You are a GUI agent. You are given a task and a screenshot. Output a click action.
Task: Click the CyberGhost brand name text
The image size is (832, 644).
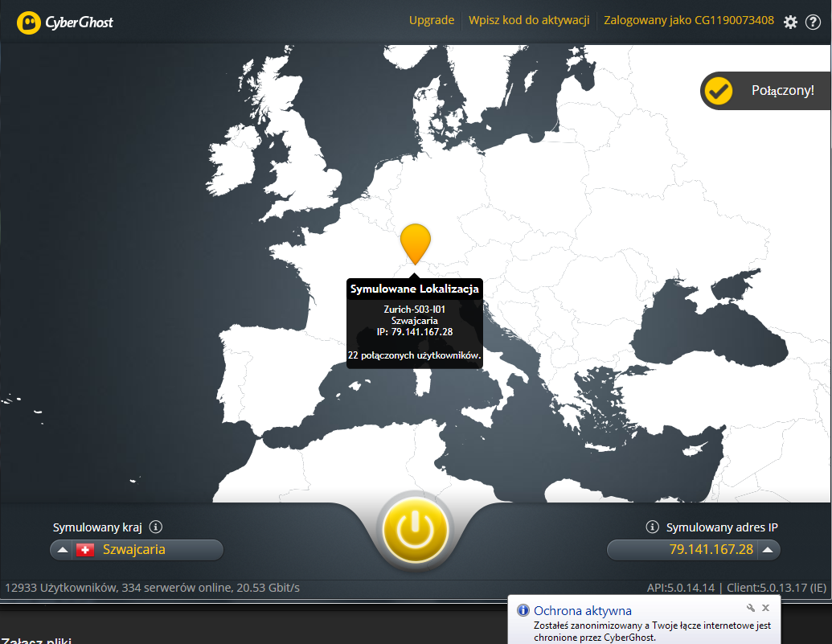point(79,23)
